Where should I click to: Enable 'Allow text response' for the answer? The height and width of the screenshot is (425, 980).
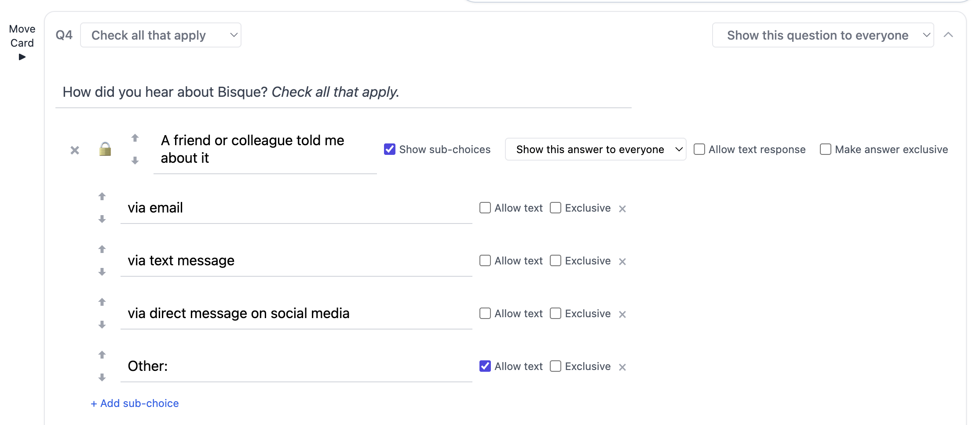699,150
